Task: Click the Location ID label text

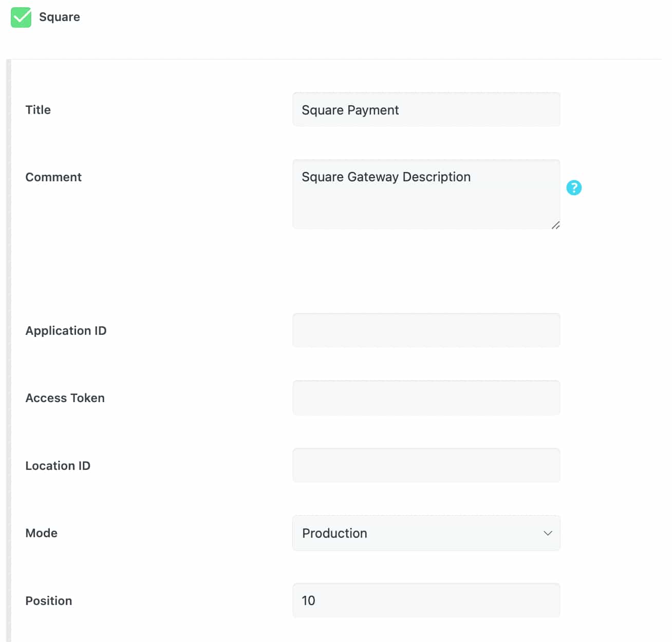Action: click(58, 466)
